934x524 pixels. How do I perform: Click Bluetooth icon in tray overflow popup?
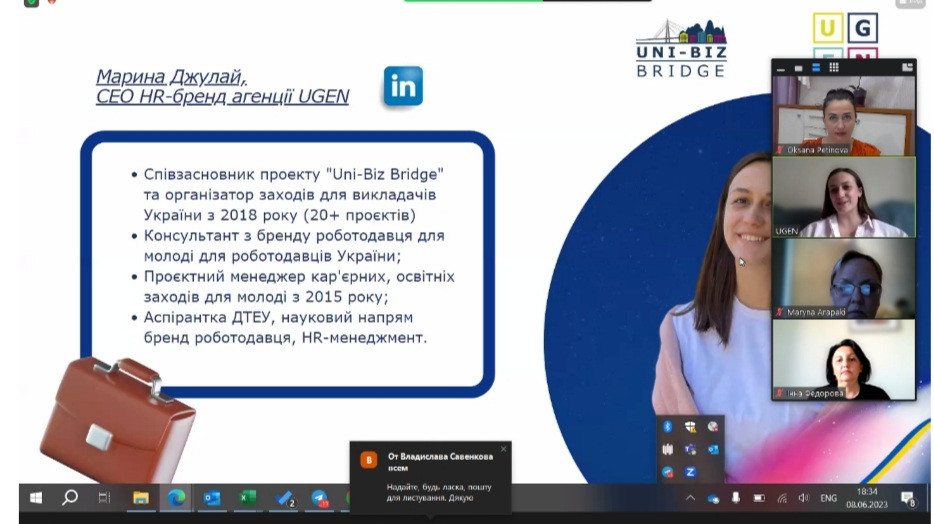(668, 426)
